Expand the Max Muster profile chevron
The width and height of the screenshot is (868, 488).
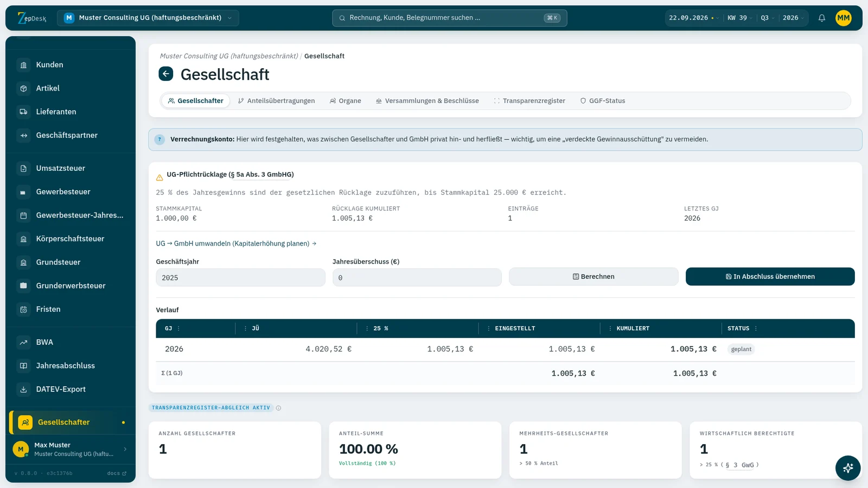125,449
